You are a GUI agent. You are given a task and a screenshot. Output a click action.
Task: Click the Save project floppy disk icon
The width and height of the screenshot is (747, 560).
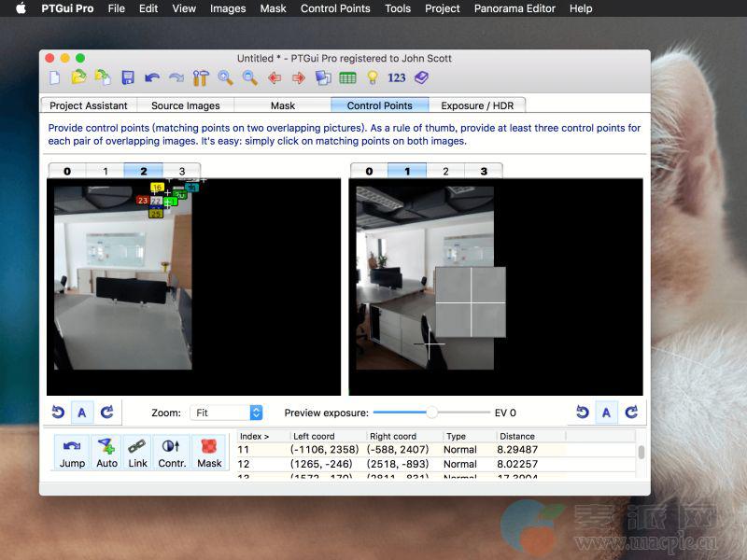[128, 78]
